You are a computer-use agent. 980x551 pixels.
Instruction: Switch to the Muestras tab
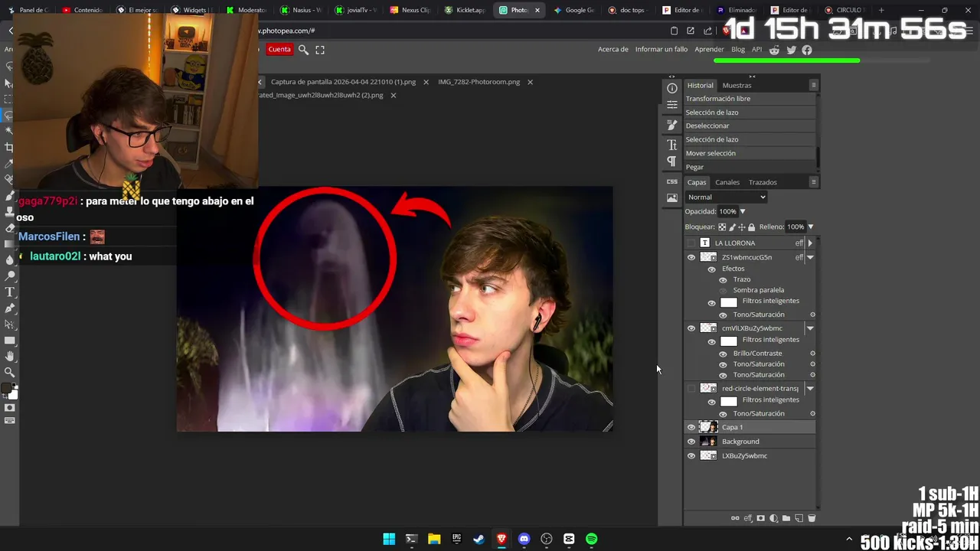737,85
